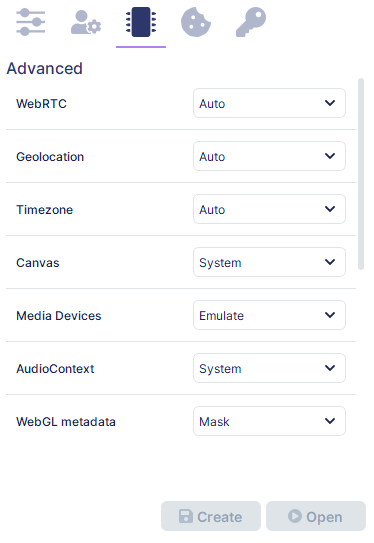This screenshot has height=543, width=374.
Task: Click the play icon on the Open button
Action: point(295,516)
